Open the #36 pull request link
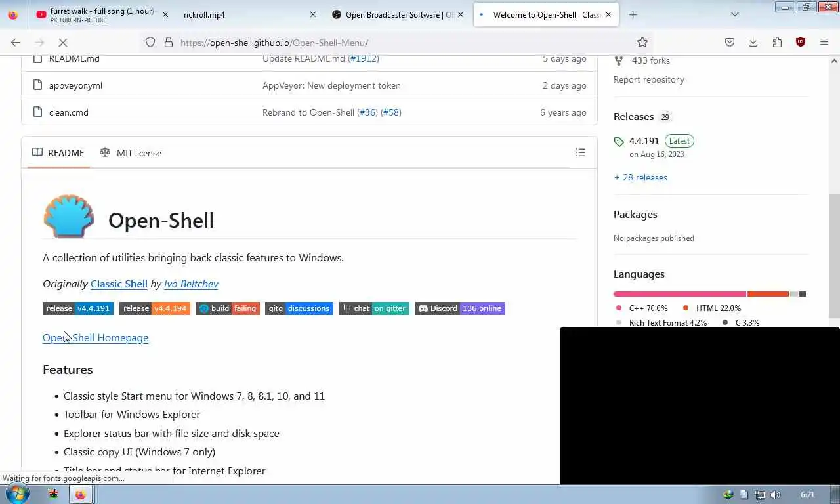The width and height of the screenshot is (840, 504). tap(367, 112)
